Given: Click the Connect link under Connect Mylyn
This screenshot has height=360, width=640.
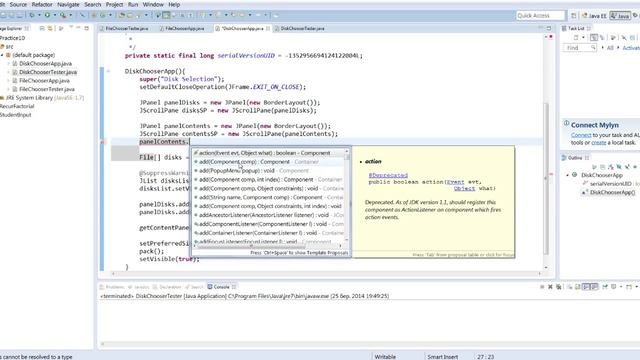Looking at the screenshot, I should pos(581,135).
